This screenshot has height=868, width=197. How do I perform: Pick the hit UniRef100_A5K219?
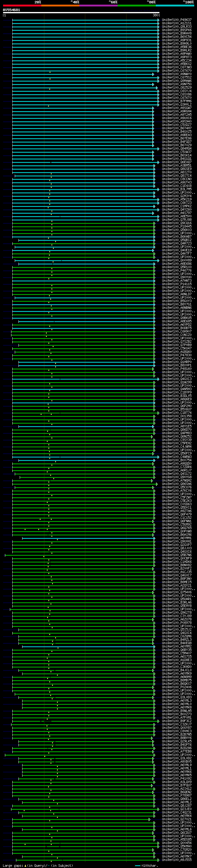point(177,200)
